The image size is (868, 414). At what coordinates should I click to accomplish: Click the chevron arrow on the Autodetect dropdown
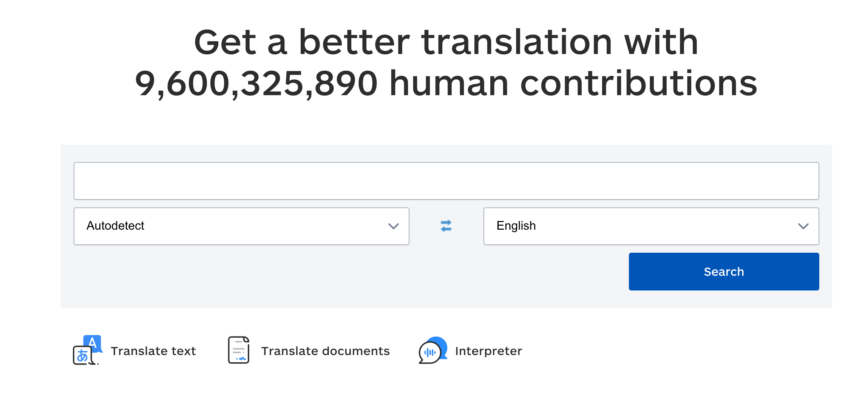point(393,226)
